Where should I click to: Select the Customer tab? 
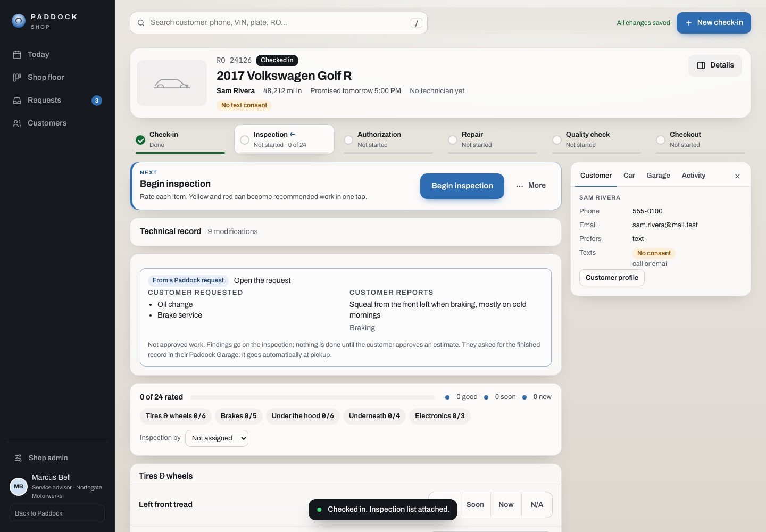[x=596, y=176]
